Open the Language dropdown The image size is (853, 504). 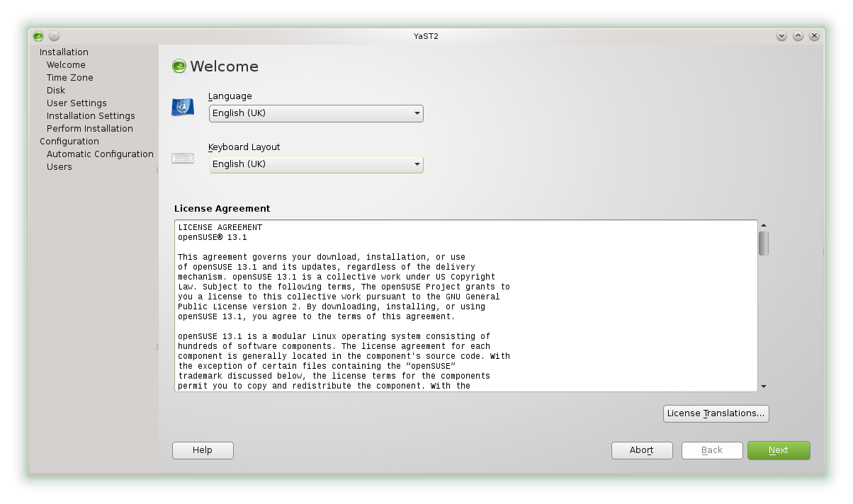coord(316,113)
